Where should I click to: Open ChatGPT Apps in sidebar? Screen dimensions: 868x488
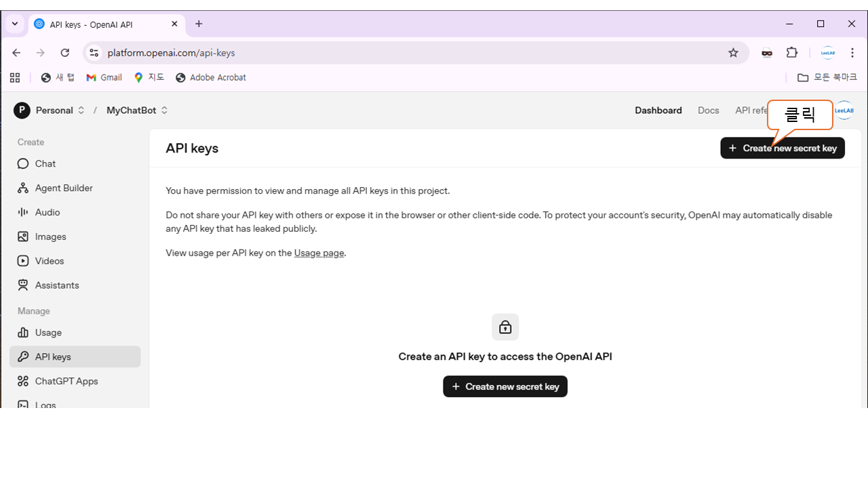[x=66, y=381]
